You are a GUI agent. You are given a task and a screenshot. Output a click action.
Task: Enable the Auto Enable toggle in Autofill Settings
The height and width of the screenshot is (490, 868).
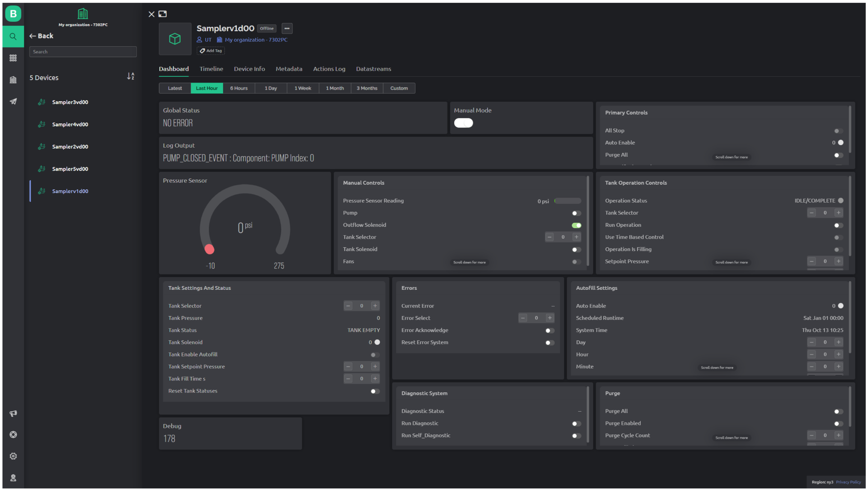click(841, 306)
